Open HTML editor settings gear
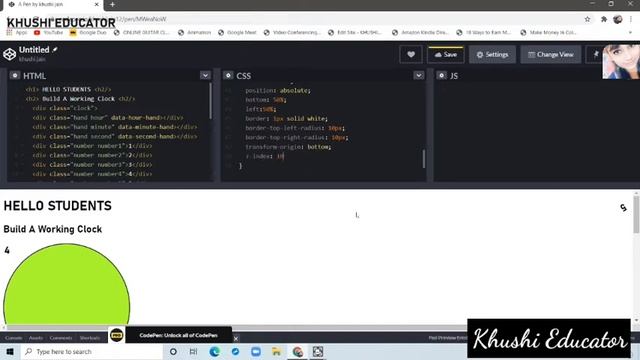 pos(15,76)
